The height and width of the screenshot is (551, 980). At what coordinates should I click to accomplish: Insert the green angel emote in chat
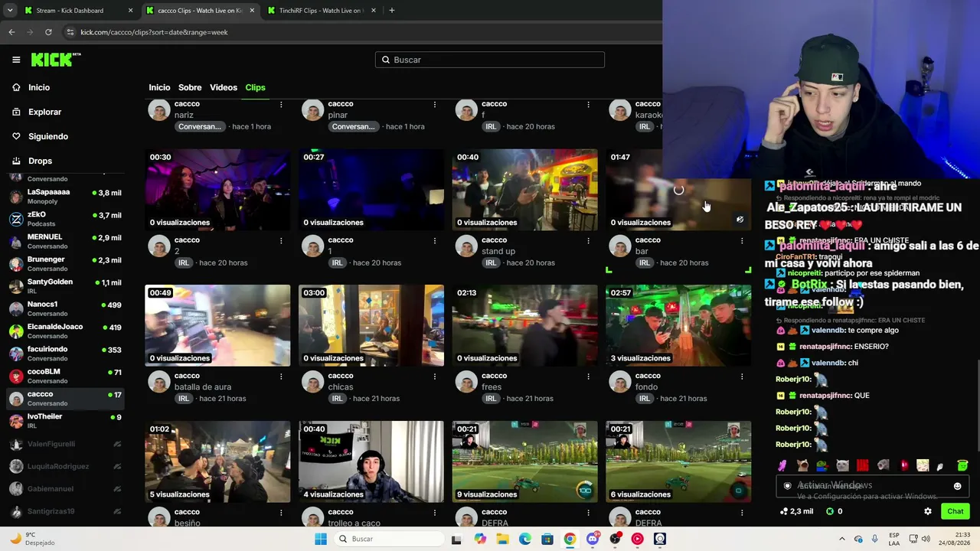[962, 465]
